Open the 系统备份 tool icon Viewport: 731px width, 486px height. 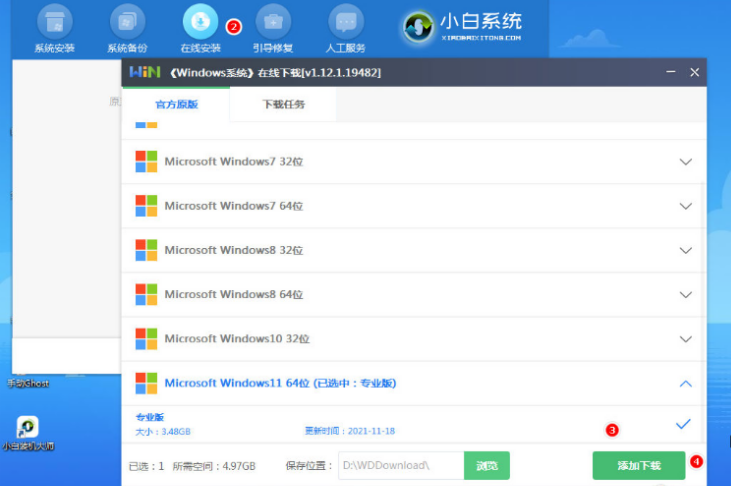[127, 22]
